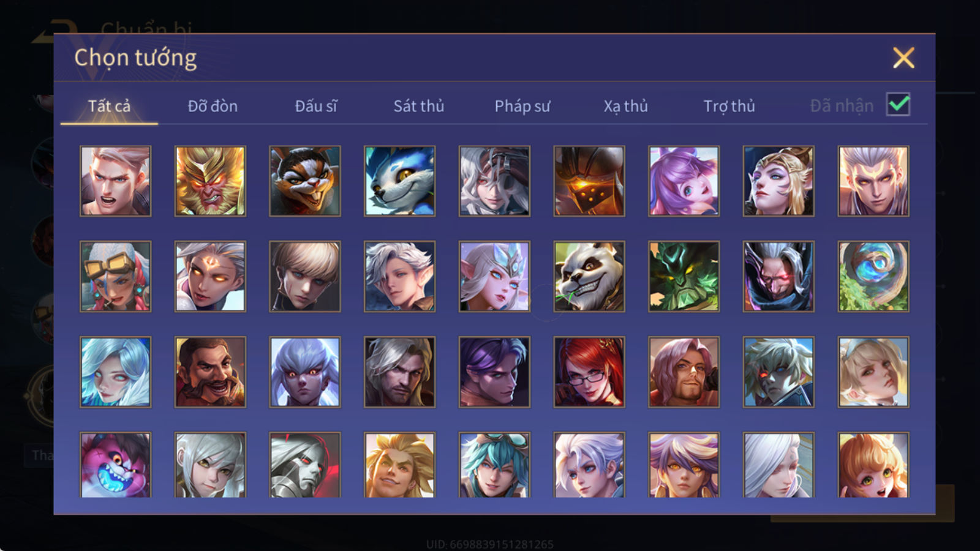Choose the bearded mustache hero portrait
Screen dimensions: 980x551
point(210,372)
